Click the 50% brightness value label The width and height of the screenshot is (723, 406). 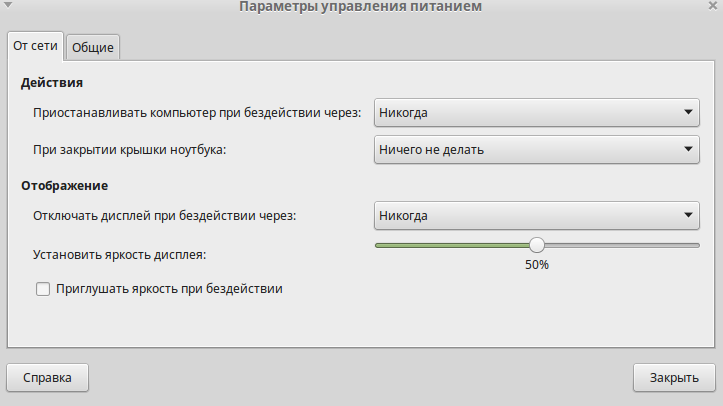pos(537,265)
